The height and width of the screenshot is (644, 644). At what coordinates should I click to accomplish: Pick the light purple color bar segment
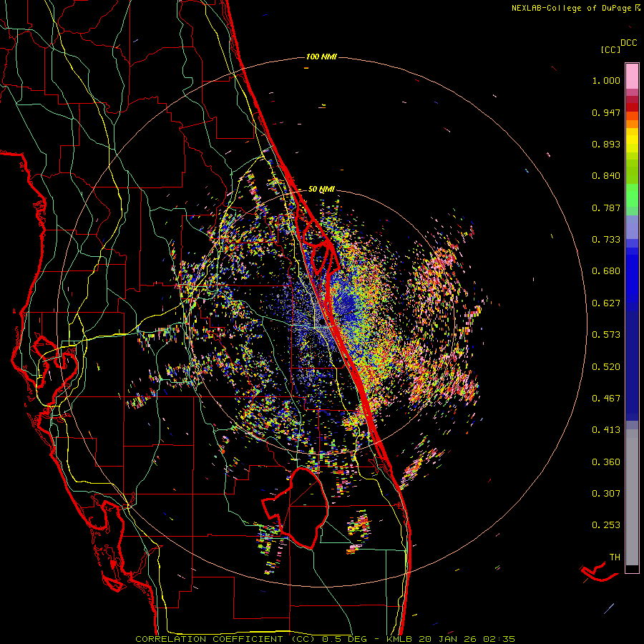pos(632,227)
